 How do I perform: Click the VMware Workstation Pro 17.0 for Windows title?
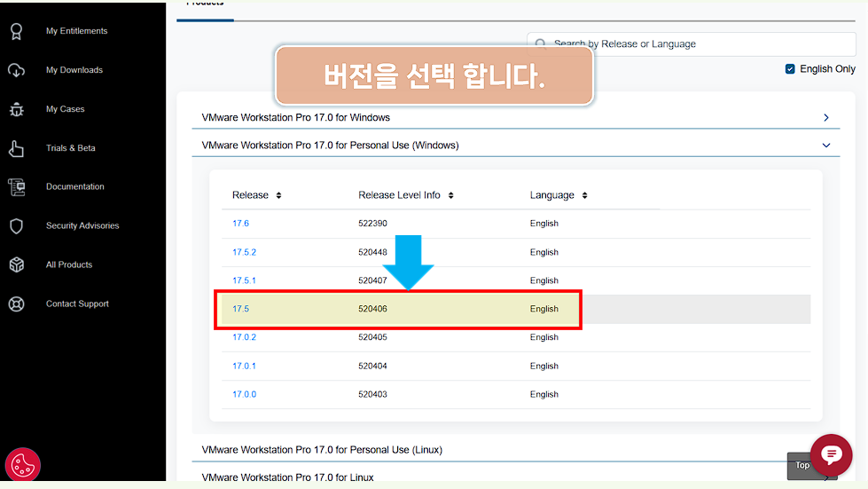pos(295,117)
